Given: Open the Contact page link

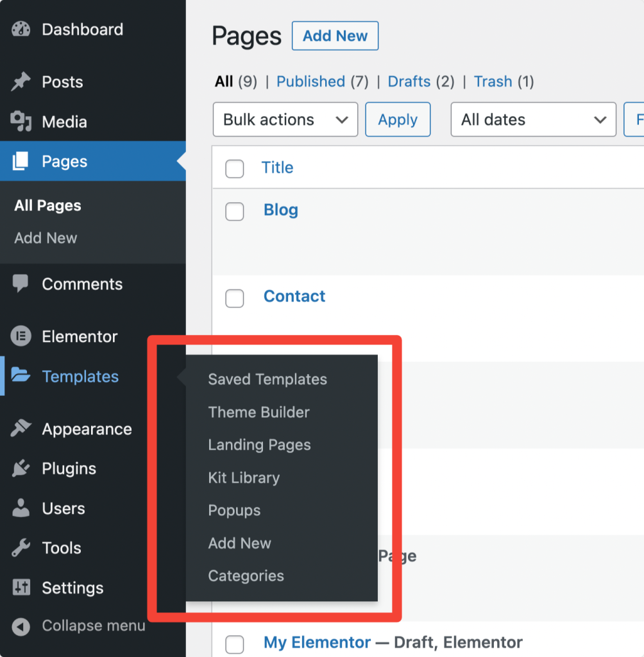Looking at the screenshot, I should (x=294, y=296).
